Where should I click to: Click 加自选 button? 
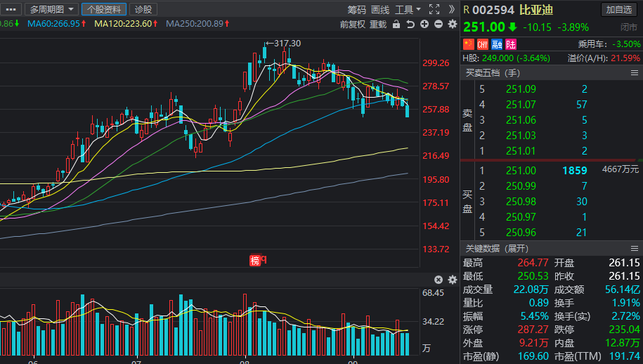point(619,9)
